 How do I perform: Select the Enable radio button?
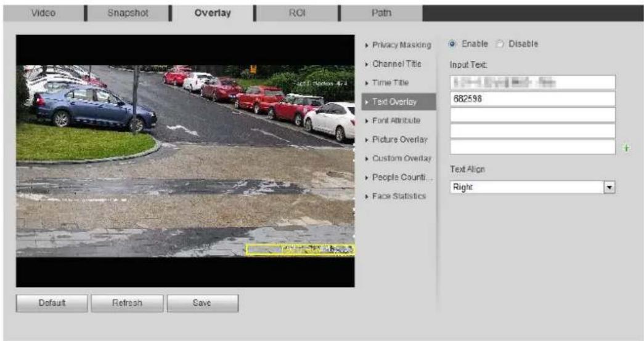[452, 44]
